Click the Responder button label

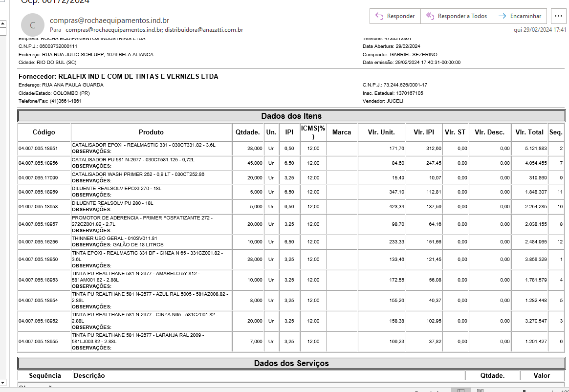click(x=400, y=16)
